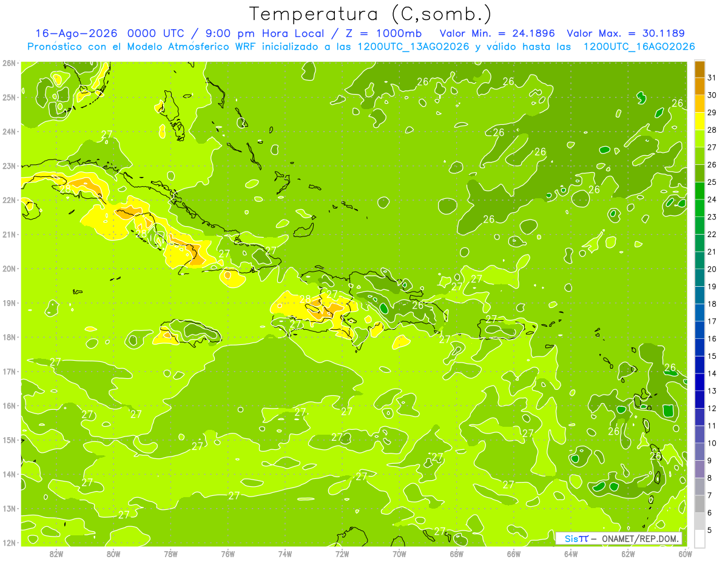Select the date text "16-Ago-2026"
This screenshot has height=562, width=728.
[x=76, y=33]
